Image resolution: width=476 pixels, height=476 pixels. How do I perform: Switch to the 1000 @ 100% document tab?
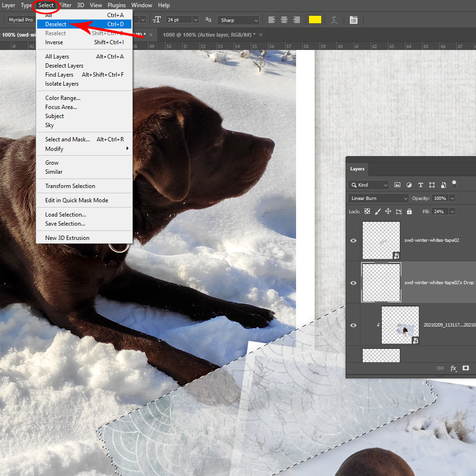tap(209, 35)
